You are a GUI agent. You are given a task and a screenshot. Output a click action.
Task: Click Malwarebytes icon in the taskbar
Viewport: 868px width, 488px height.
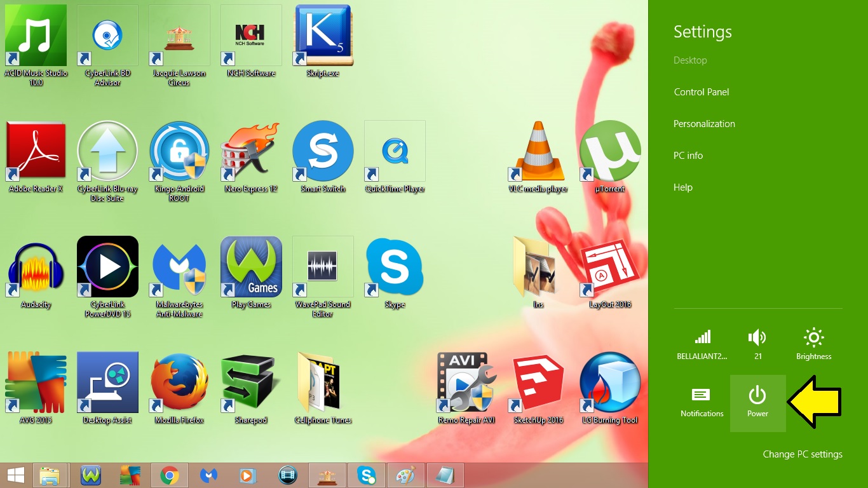point(209,475)
